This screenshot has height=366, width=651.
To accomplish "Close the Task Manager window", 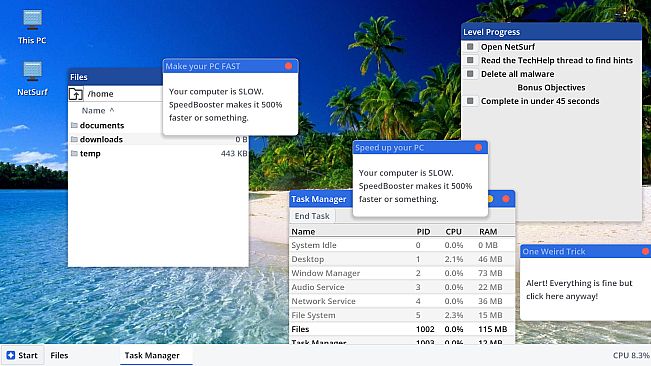I will point(506,199).
